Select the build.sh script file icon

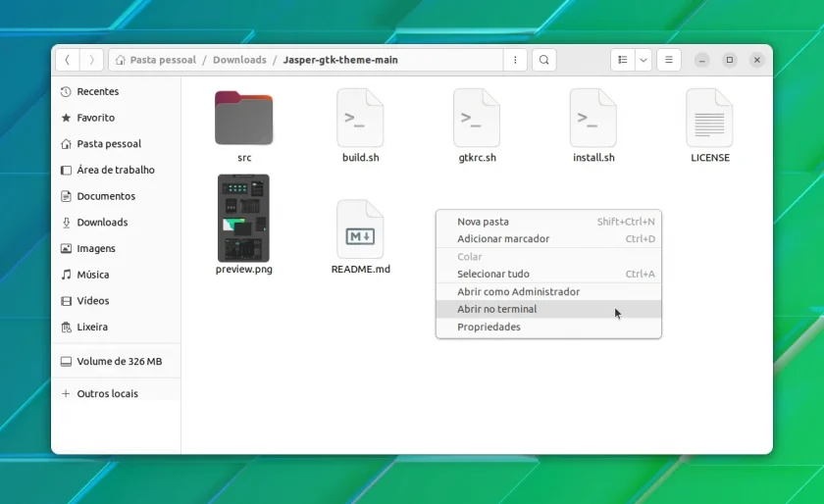pos(360,118)
